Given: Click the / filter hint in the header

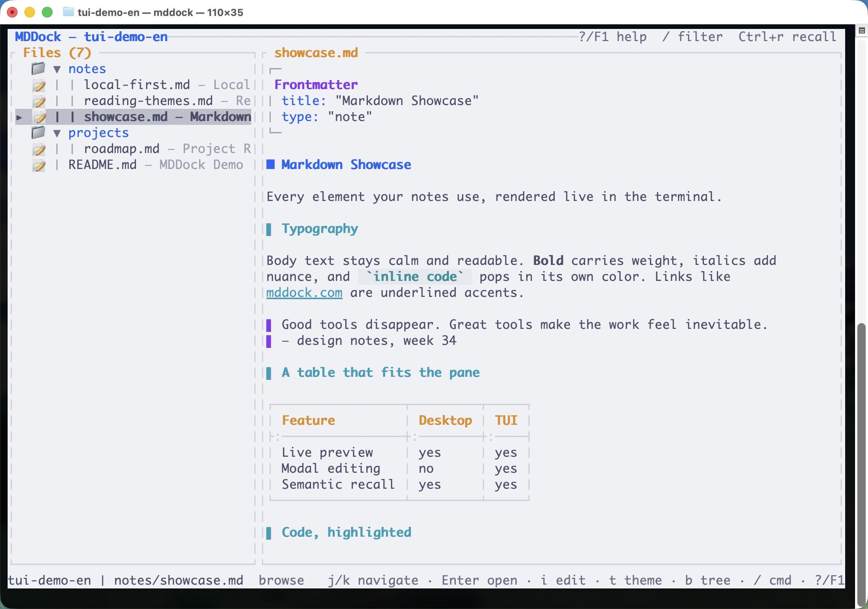Looking at the screenshot, I should pos(692,37).
